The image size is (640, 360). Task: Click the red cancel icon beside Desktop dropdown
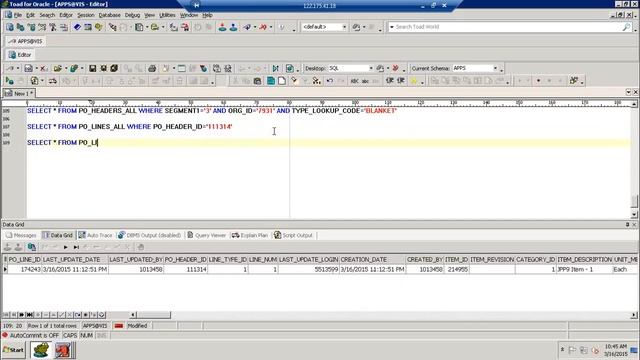395,68
